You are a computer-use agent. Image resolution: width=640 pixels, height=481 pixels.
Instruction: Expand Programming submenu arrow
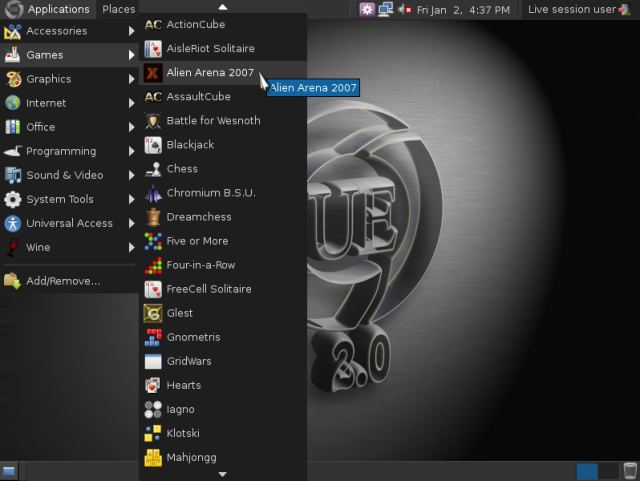click(131, 151)
